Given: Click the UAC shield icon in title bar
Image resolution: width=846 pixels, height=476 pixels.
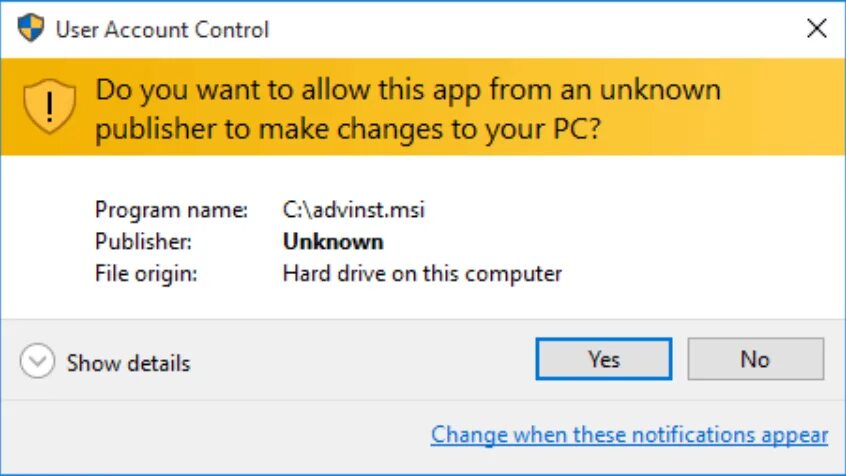Looking at the screenshot, I should [31, 28].
